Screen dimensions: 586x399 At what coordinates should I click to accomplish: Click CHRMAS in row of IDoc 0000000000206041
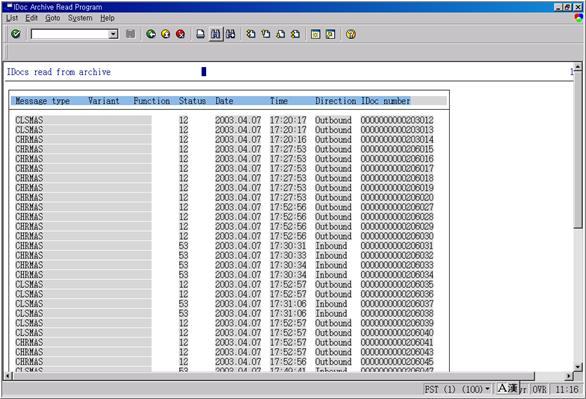(29, 342)
